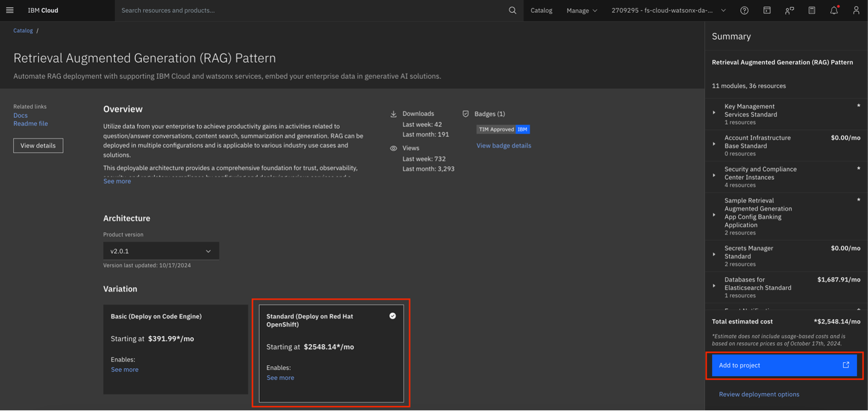Viewport: 868px width, 412px height.
Task: Select the Basic Code Engine variation
Action: (175, 349)
